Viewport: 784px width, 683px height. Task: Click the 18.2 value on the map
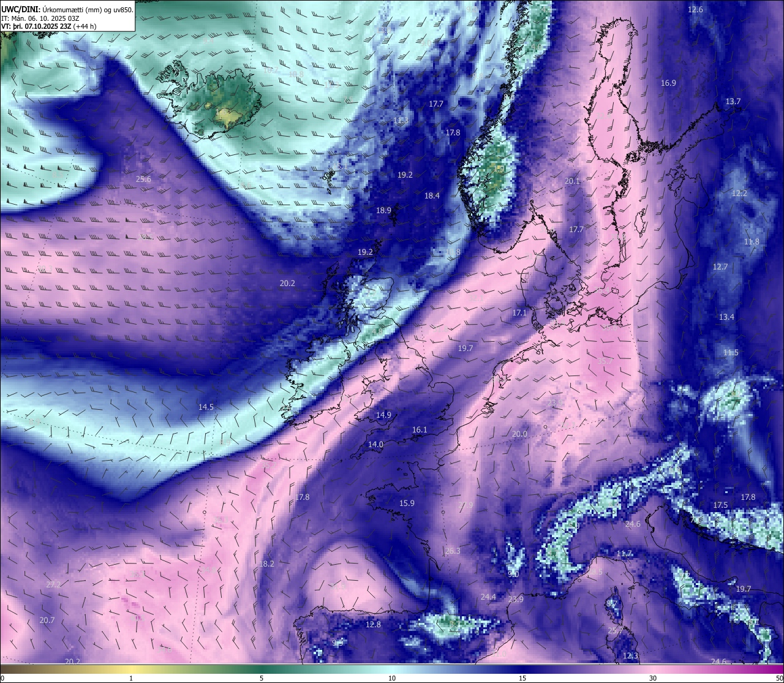[266, 564]
